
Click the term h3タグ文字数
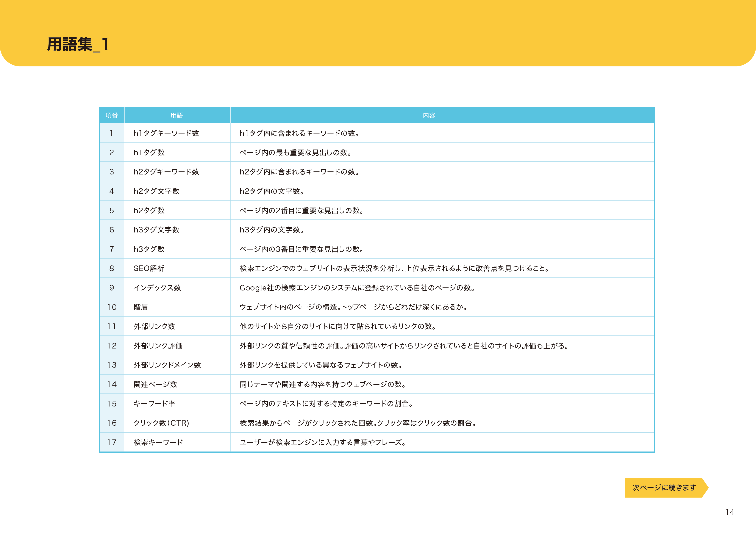tap(156, 230)
